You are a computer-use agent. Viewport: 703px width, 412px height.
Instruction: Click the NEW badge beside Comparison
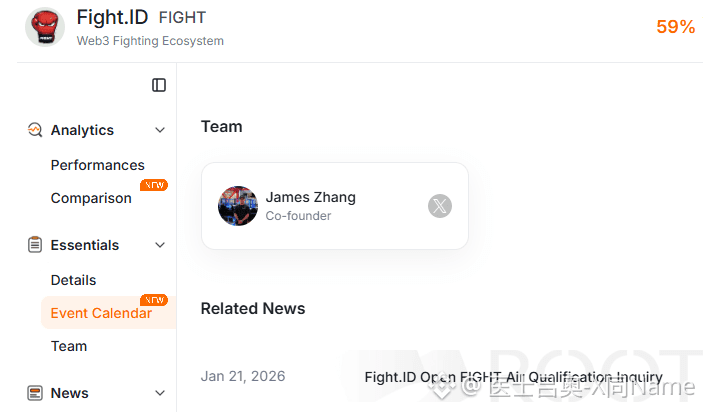coord(154,185)
